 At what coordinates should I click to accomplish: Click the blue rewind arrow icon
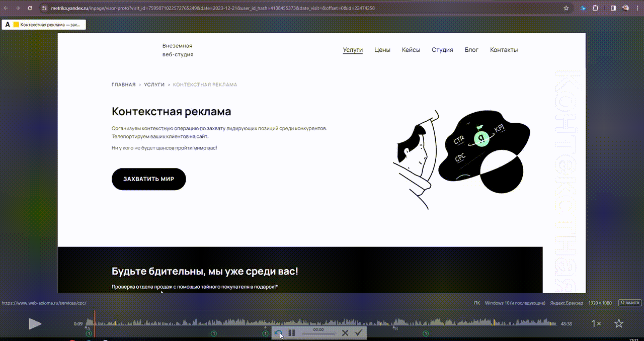coord(277,332)
